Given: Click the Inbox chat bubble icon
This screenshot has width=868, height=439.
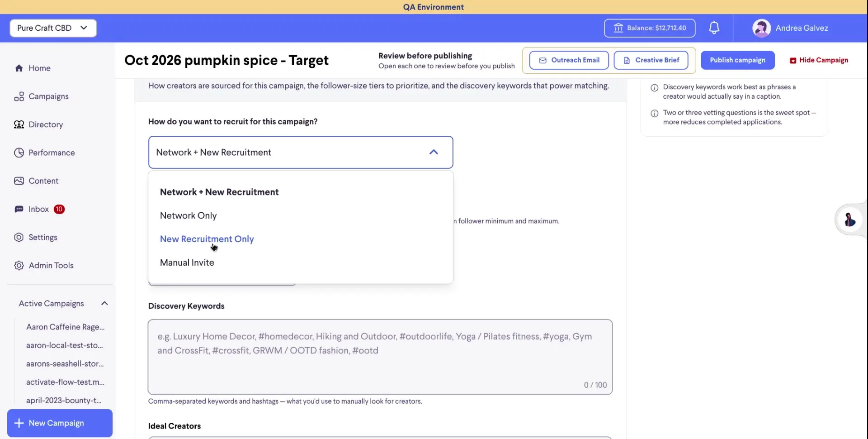Looking at the screenshot, I should click(19, 209).
